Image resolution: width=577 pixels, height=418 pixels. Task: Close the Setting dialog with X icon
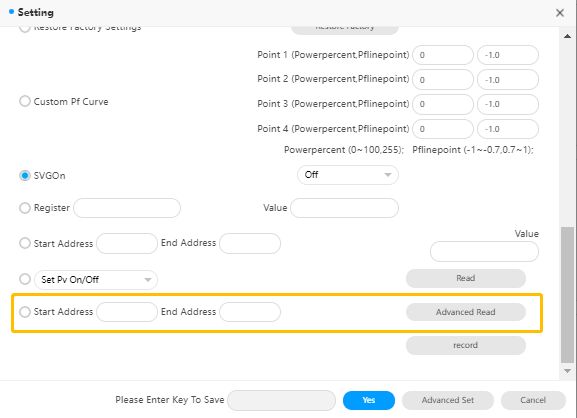tap(560, 13)
